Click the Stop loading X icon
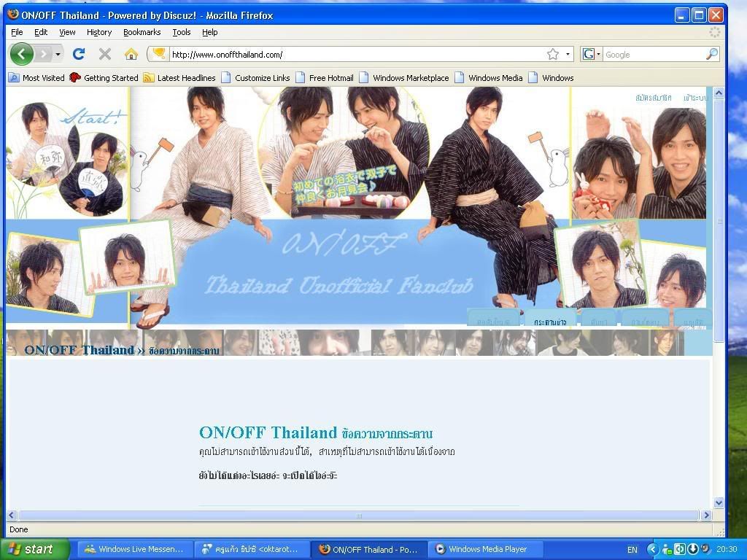 coord(105,54)
